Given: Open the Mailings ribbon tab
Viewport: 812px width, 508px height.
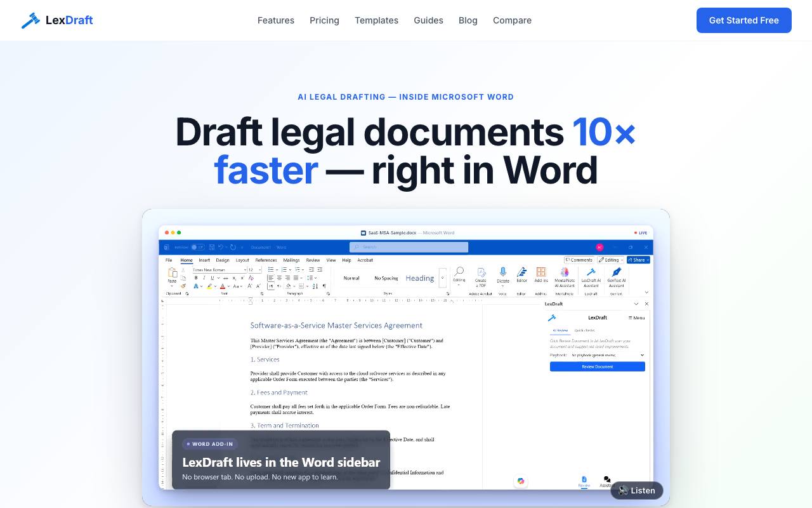Looking at the screenshot, I should pos(291,260).
